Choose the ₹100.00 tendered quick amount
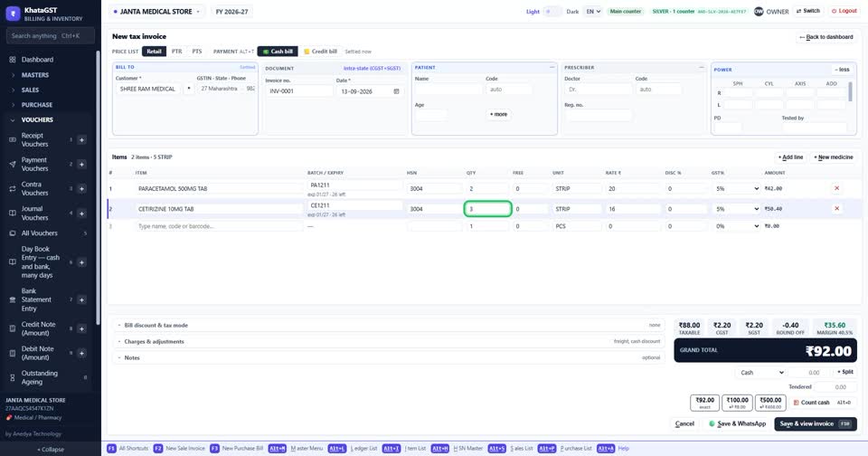 tap(738, 403)
